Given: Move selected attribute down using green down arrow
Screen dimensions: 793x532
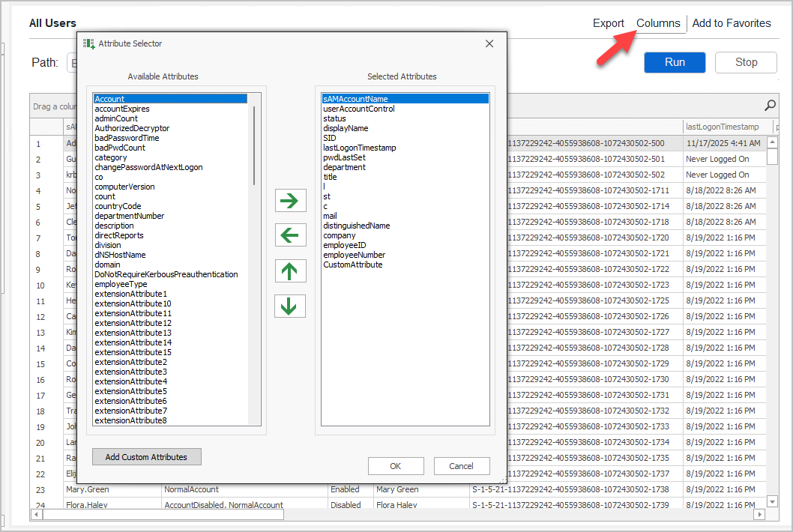Looking at the screenshot, I should coord(290,306).
